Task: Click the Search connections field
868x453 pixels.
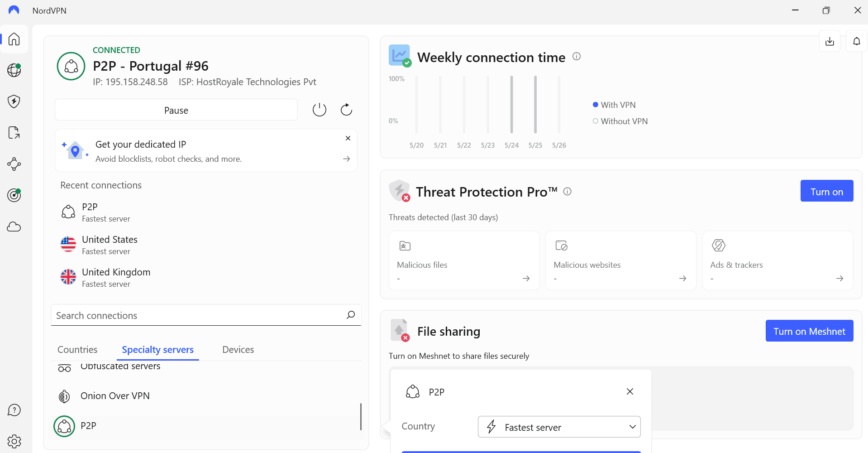Action: point(206,315)
